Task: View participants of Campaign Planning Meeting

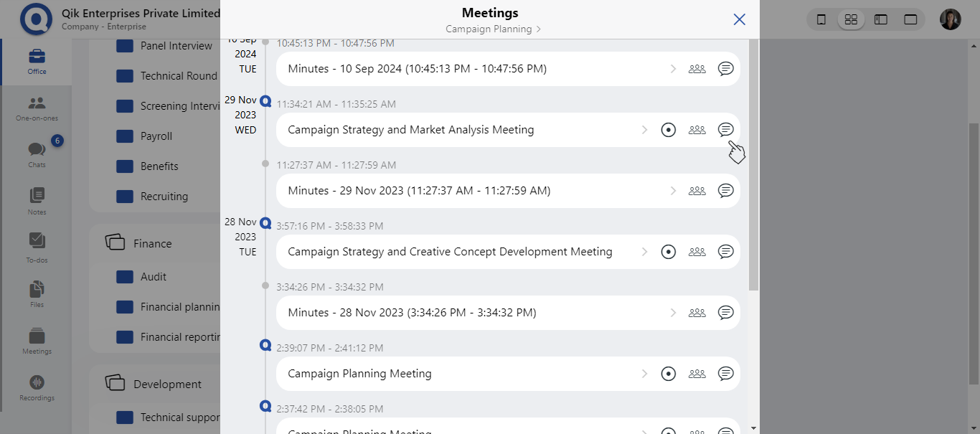Action: point(697,373)
